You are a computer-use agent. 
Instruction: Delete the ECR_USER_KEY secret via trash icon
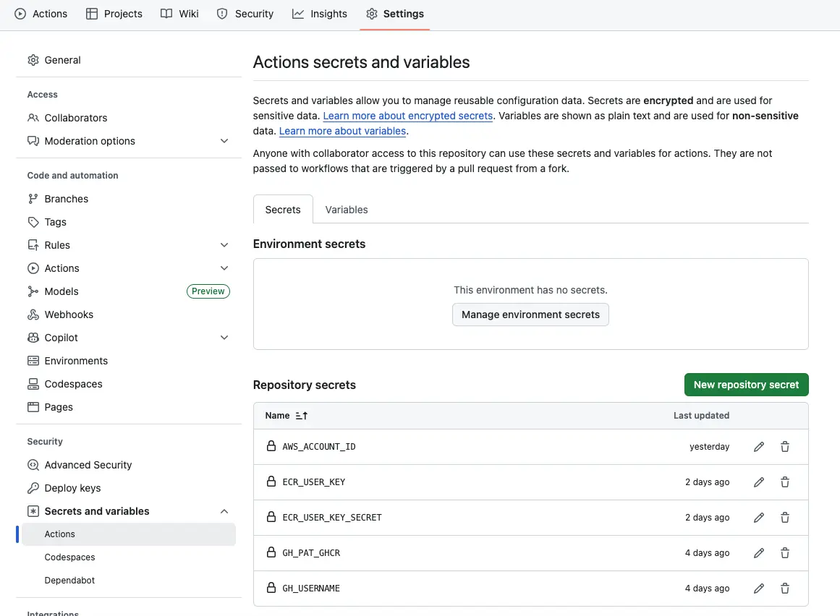[x=784, y=482]
